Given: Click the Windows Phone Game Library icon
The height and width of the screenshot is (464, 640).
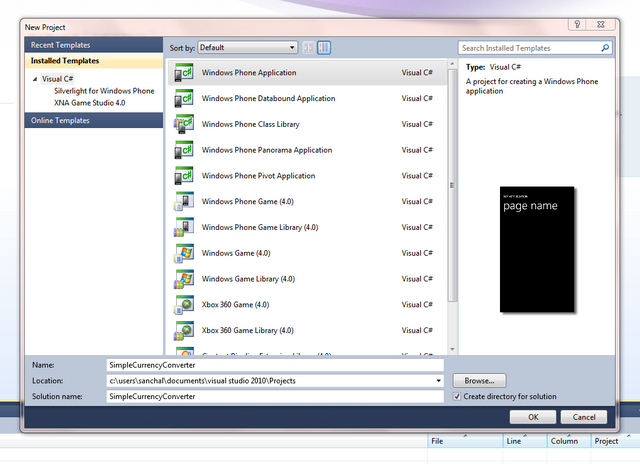Looking at the screenshot, I should tap(184, 227).
